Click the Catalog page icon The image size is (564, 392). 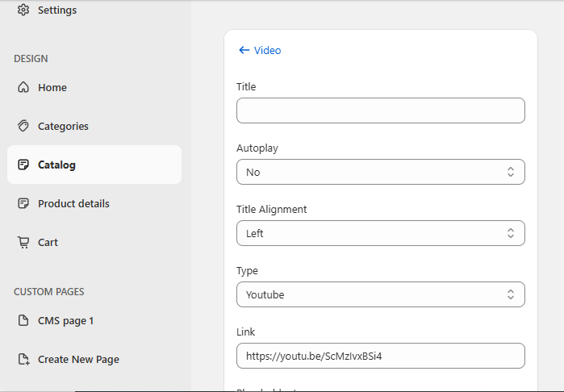click(23, 165)
